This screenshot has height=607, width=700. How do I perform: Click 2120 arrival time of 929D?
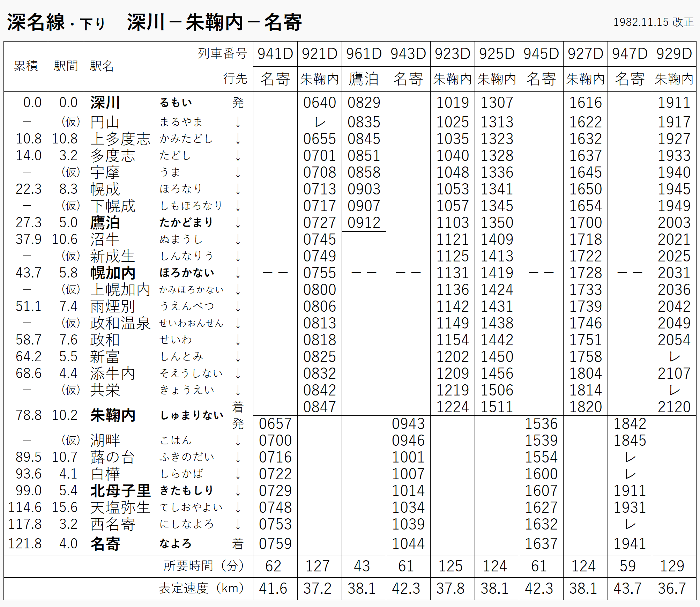[674, 407]
